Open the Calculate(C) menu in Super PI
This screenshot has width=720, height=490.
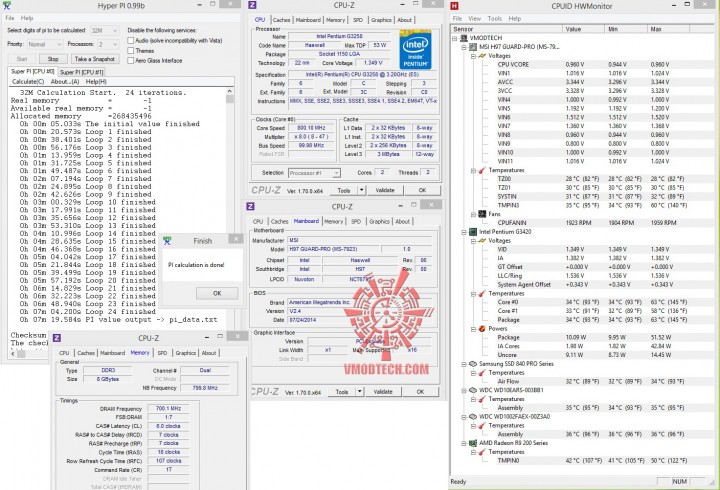pos(28,82)
